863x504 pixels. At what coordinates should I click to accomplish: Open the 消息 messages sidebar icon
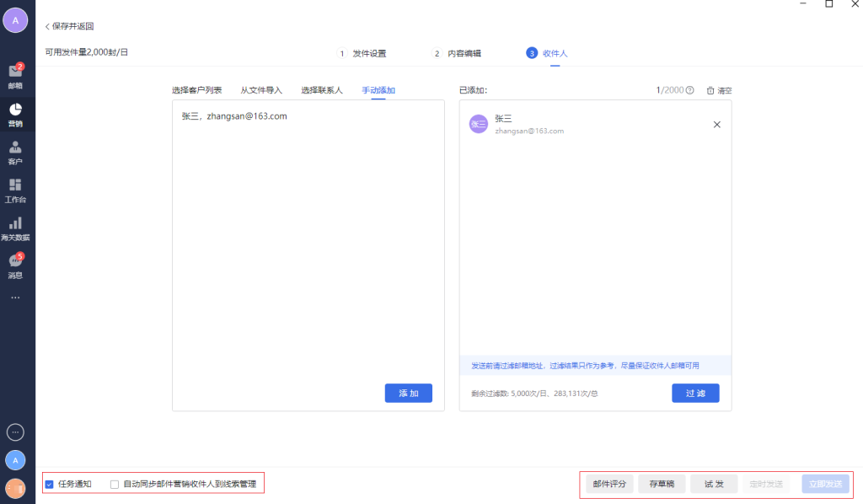[x=15, y=265]
